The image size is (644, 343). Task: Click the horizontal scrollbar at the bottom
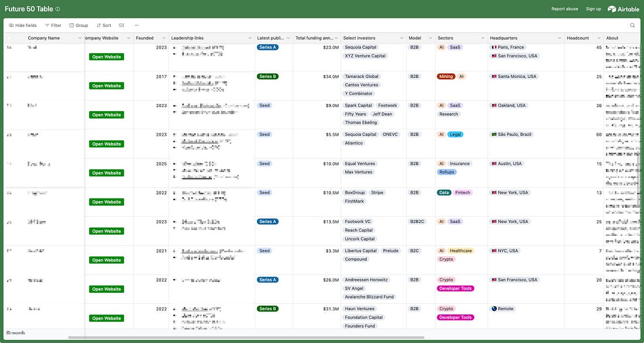click(x=246, y=338)
